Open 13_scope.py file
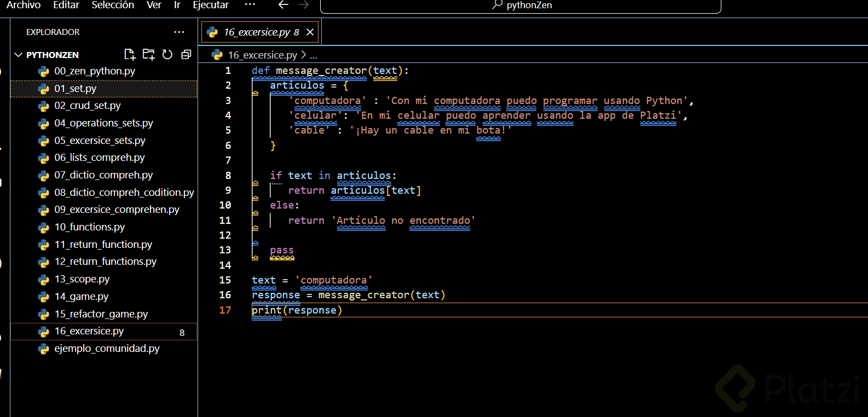 [x=104, y=279]
